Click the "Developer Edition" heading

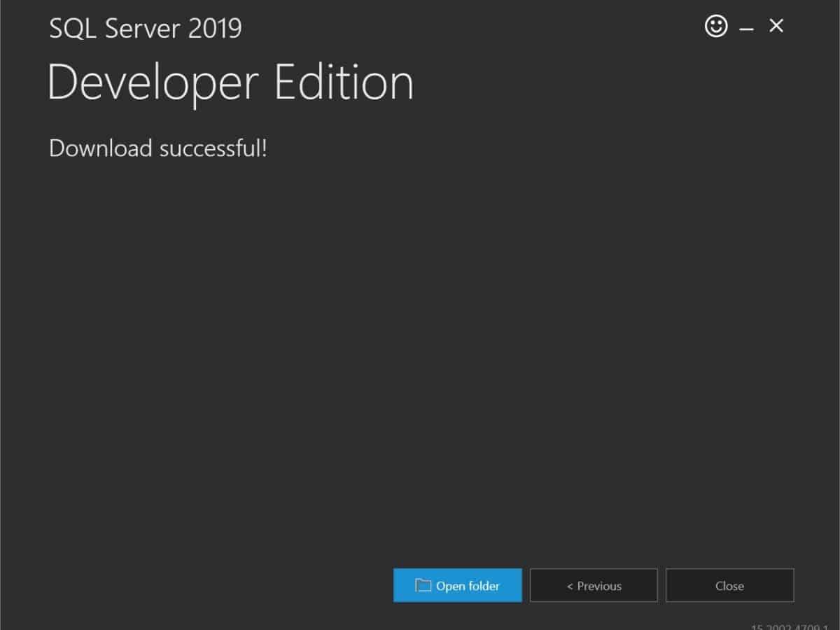coord(230,83)
